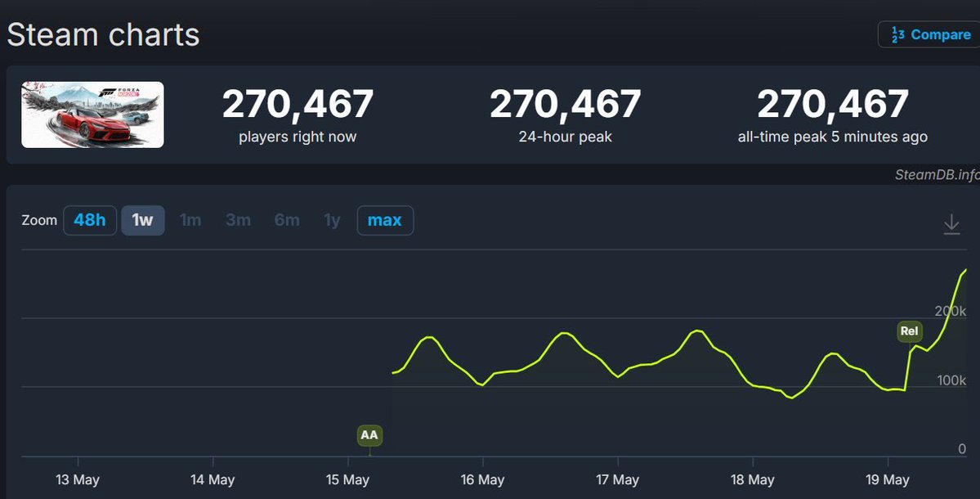This screenshot has height=499, width=980.
Task: Click the '200k' y-axis label
Action: click(951, 311)
